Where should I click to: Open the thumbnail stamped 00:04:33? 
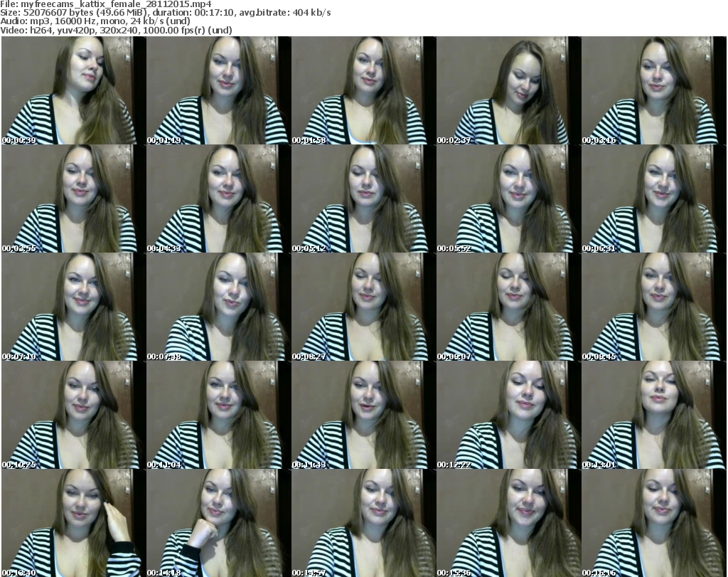coord(218,198)
